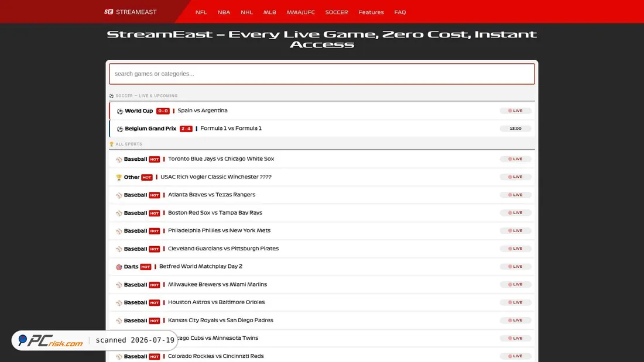Screen dimensions: 644x362
Task: Open Milwaukee Brewers vs Miami Marlins
Action: [x=217, y=284]
